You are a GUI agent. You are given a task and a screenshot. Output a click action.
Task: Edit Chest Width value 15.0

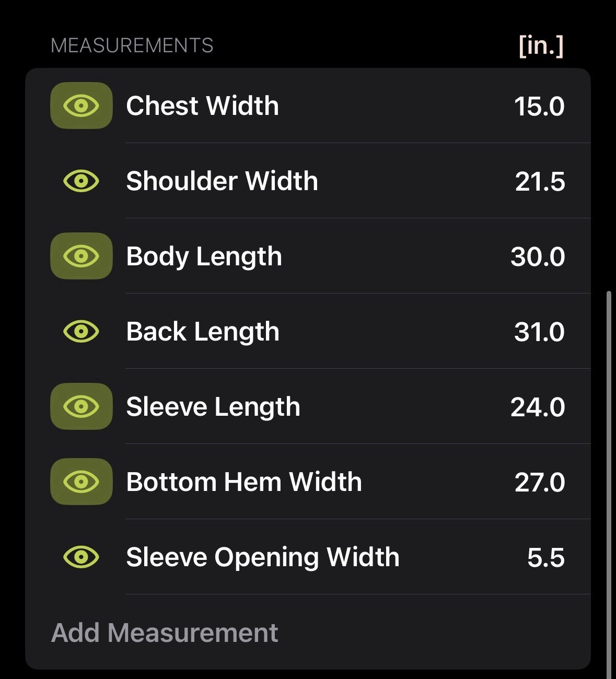pos(539,107)
